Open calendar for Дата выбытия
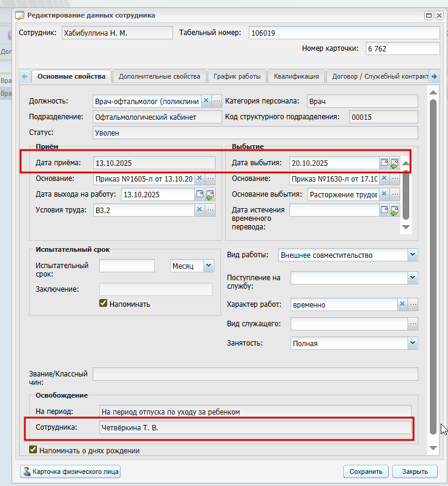 [x=384, y=163]
